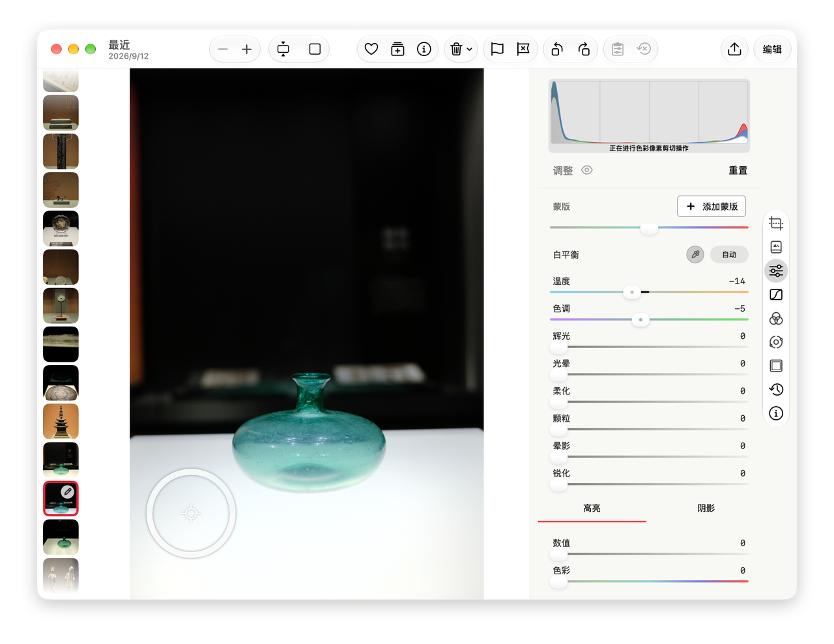Click the 自动 white balance button
Image resolution: width=834 pixels, height=644 pixels.
(x=729, y=255)
